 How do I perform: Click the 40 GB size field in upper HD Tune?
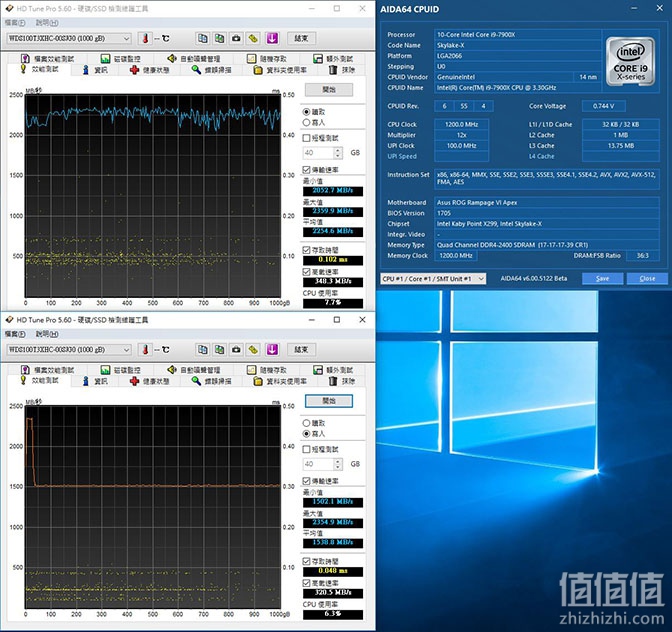coord(318,153)
